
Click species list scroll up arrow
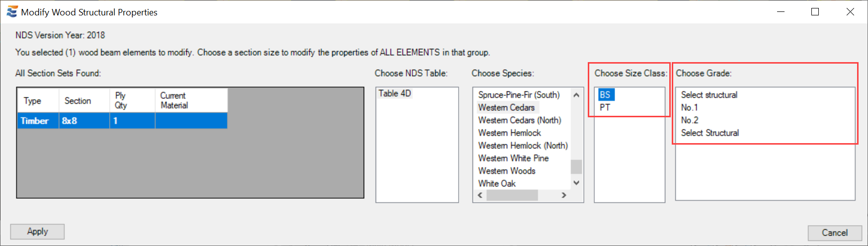coord(576,95)
